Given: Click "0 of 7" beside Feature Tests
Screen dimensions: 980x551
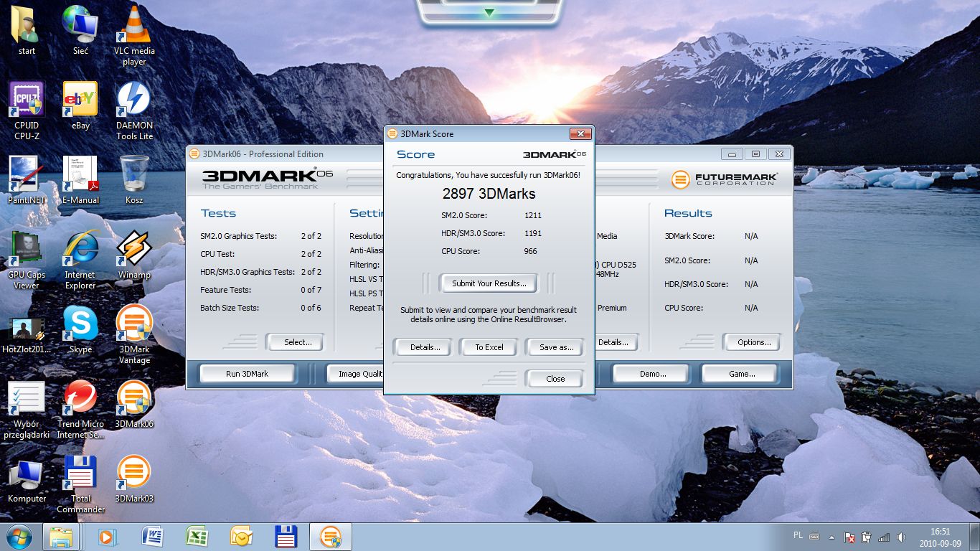Looking at the screenshot, I should click(x=311, y=290).
